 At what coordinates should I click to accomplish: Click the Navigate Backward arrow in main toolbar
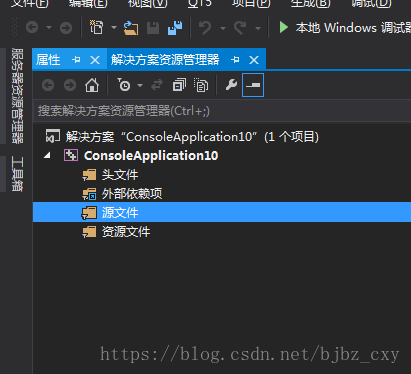coord(32,27)
